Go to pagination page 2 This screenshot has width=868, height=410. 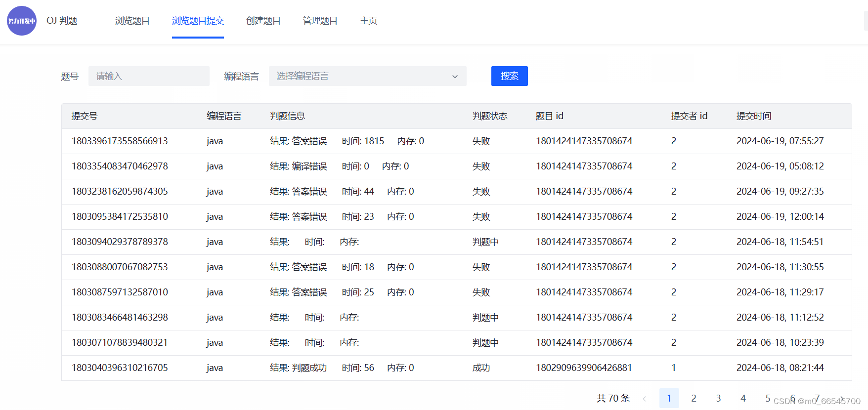tap(694, 398)
